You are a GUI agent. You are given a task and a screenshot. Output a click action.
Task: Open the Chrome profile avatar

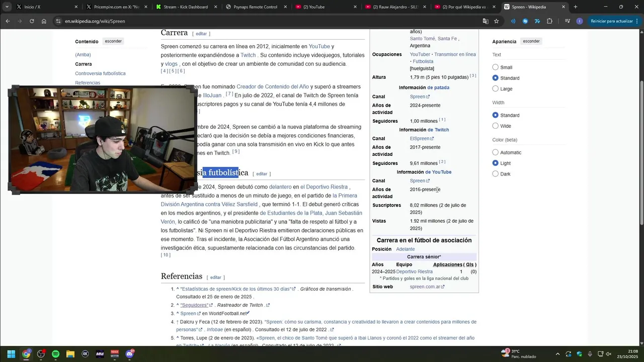pos(580,21)
